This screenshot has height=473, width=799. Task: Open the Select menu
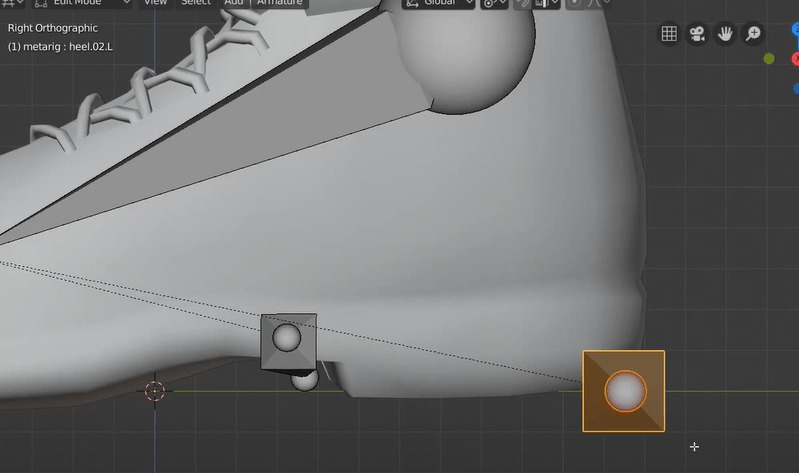point(196,4)
